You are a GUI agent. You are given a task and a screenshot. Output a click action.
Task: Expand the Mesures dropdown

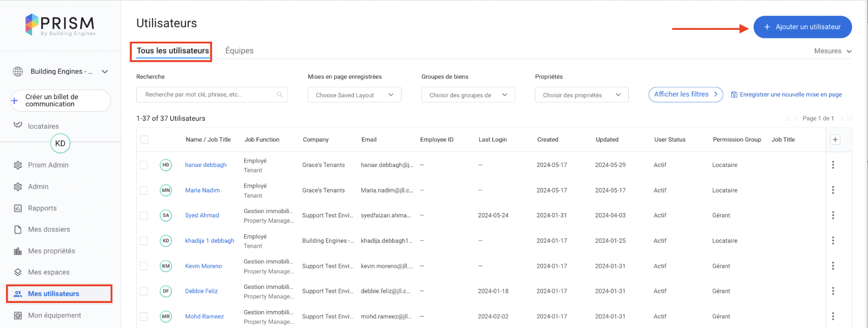[832, 51]
